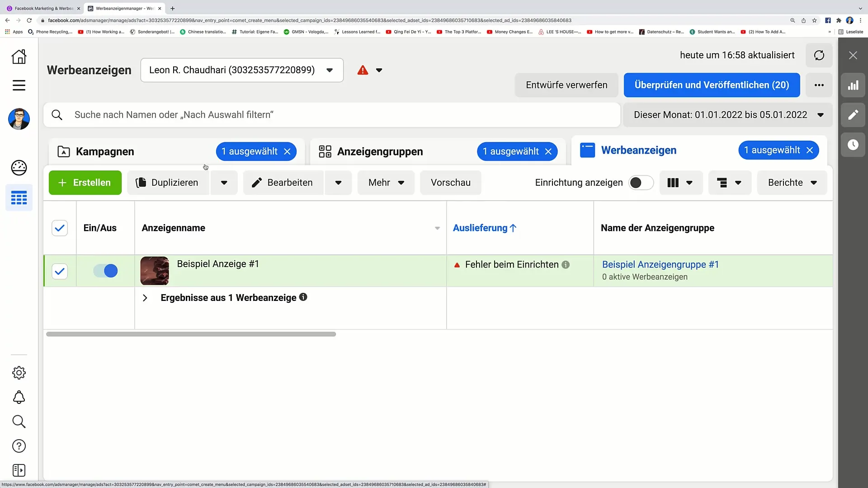Expand the Bearbeiten dropdown arrow
This screenshot has height=488, width=868.
[338, 183]
